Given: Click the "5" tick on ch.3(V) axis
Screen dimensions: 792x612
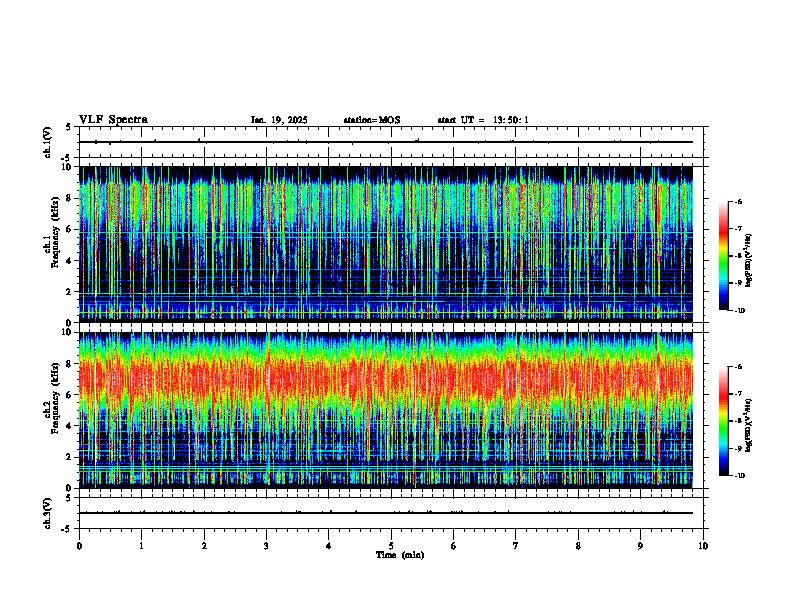Looking at the screenshot, I should point(68,498).
